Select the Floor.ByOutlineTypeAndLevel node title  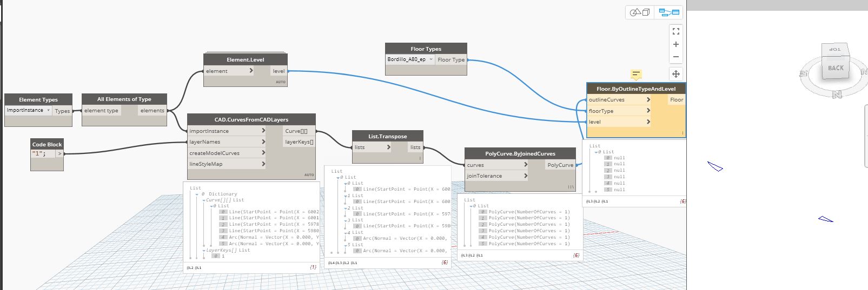pyautogui.click(x=636, y=89)
